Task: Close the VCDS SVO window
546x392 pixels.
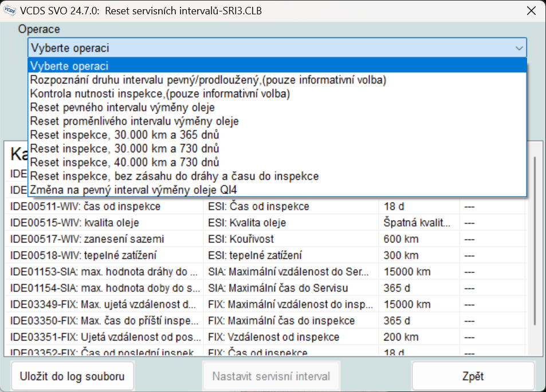Action: 531,11
